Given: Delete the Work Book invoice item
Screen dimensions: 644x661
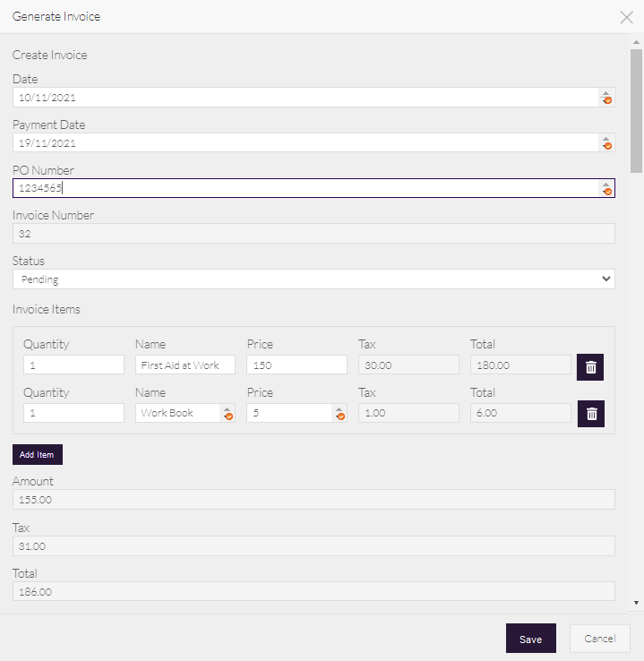Looking at the screenshot, I should tap(591, 414).
